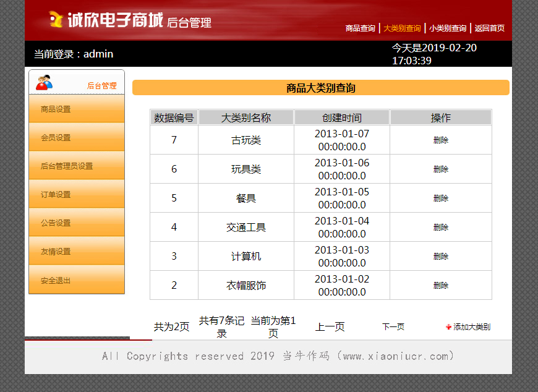Click the 2013-01-03 date cell
The image size is (538, 392).
tap(342, 256)
